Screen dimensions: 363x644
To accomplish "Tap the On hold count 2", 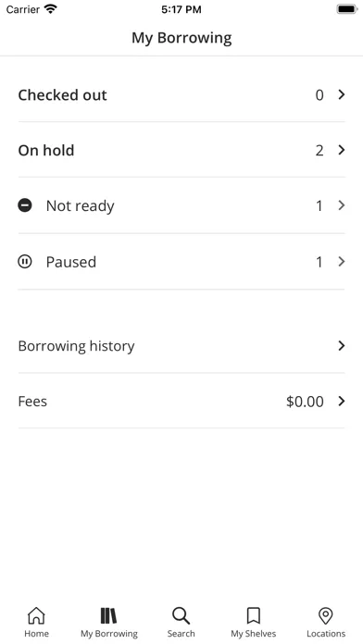I will pyautogui.click(x=319, y=151).
